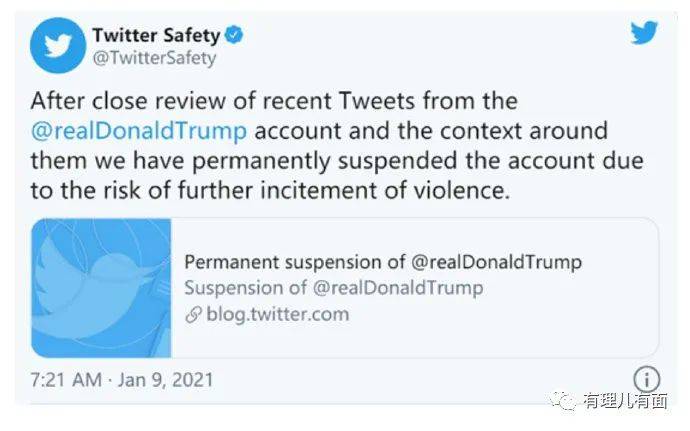
Task: Click the Twitter Safety profile avatar
Action: pyautogui.click(x=56, y=46)
